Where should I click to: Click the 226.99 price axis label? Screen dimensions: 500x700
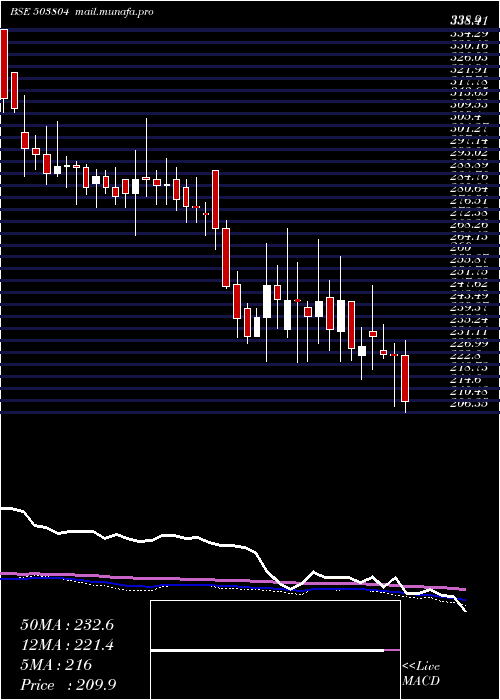coord(468,344)
